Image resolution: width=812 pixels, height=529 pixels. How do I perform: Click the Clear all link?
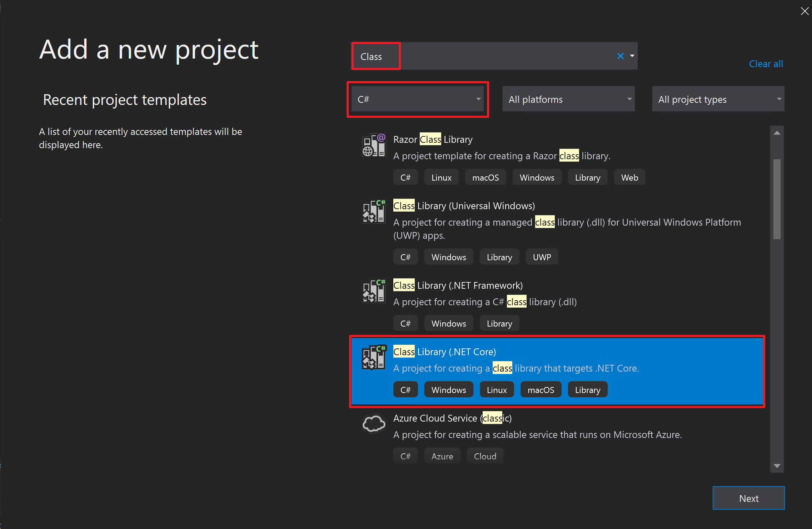(x=766, y=64)
